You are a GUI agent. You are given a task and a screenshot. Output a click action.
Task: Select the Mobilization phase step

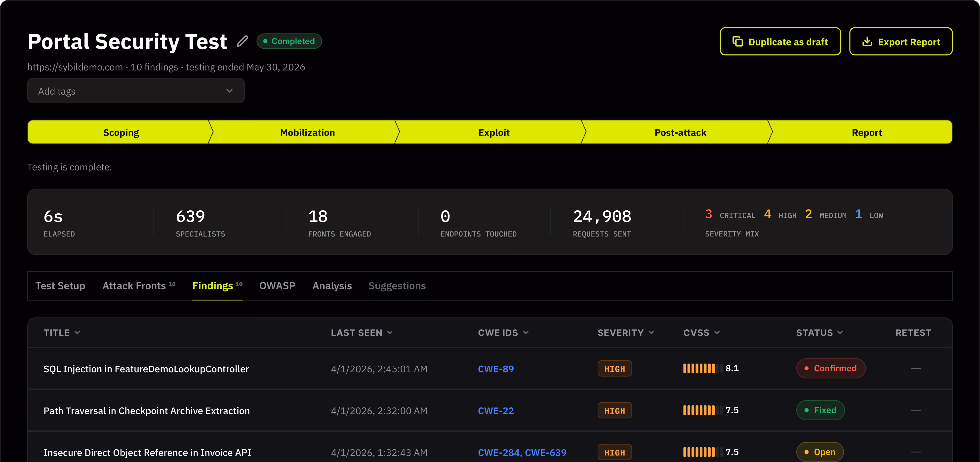(307, 132)
